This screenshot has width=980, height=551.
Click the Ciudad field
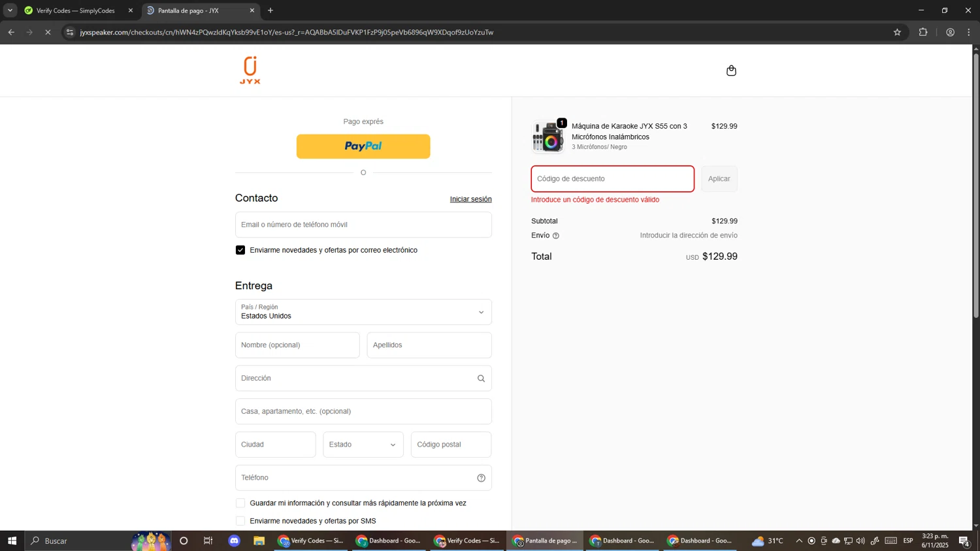(x=276, y=445)
